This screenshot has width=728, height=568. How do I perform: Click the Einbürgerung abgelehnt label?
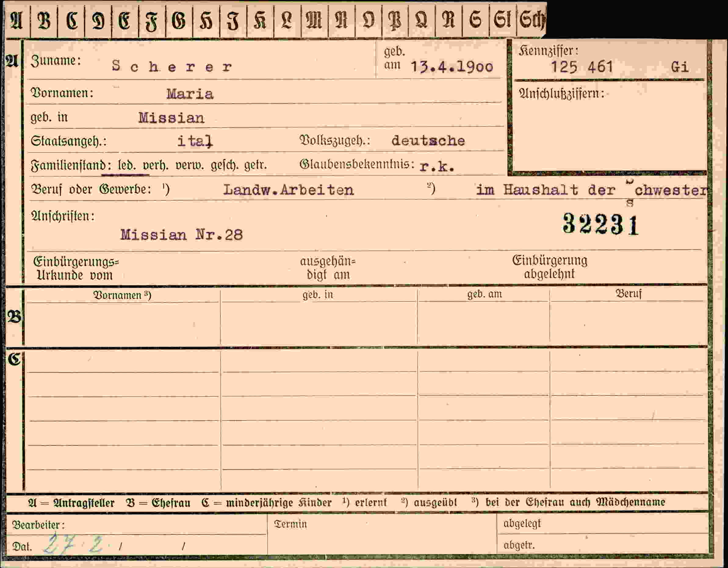[550, 267]
